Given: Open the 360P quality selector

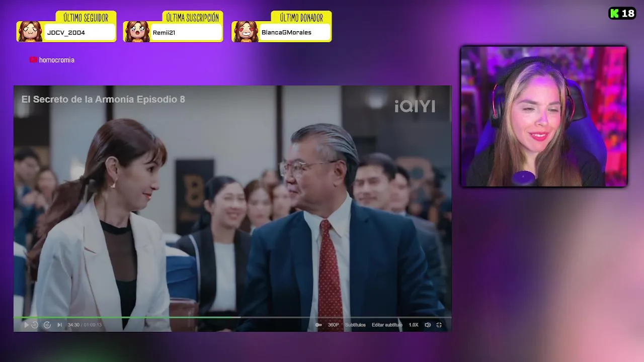Looking at the screenshot, I should (x=333, y=325).
